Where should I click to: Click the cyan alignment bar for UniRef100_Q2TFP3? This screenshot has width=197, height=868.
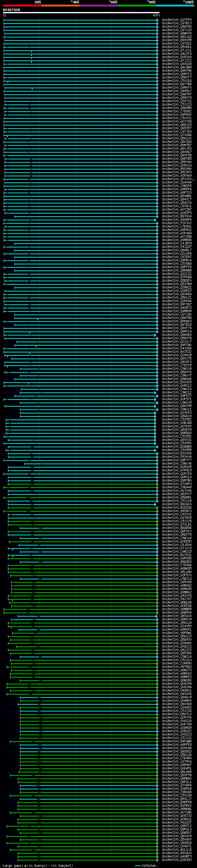[x=81, y=20]
